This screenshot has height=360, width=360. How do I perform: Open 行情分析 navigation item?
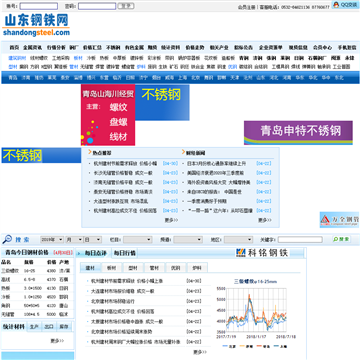pyautogui.click(x=56, y=47)
